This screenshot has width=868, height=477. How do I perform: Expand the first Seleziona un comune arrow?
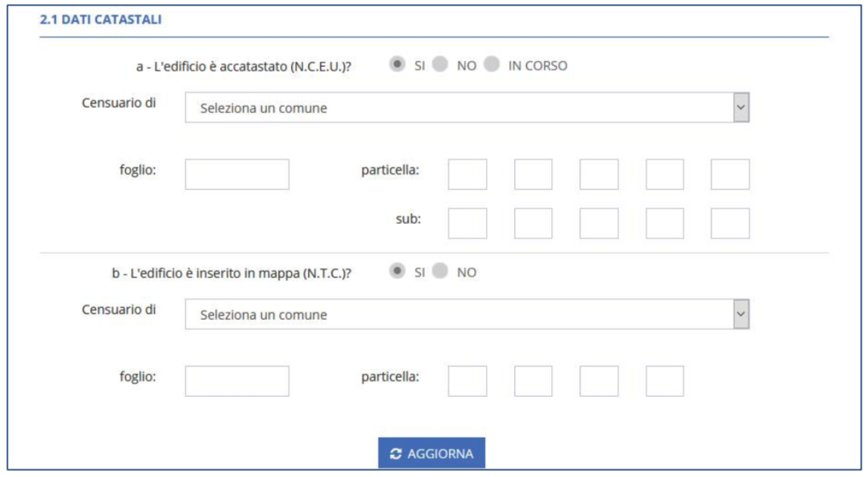pos(740,108)
